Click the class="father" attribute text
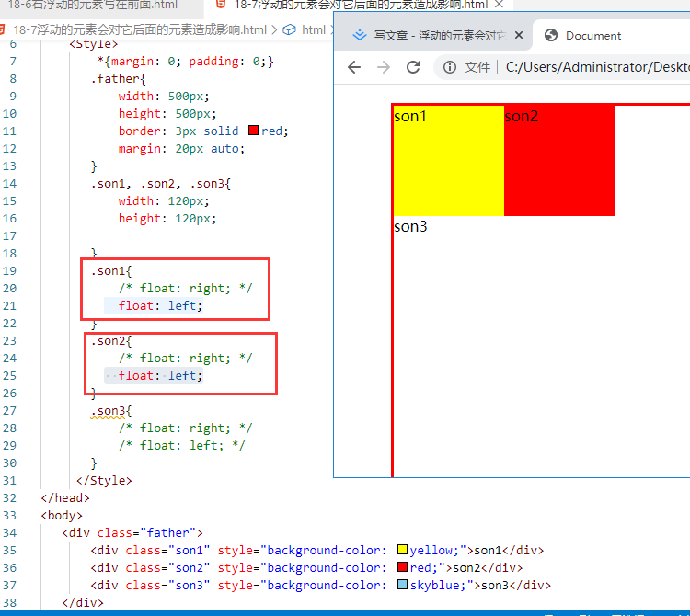Screen dimensions: 690x616 tap(146, 533)
